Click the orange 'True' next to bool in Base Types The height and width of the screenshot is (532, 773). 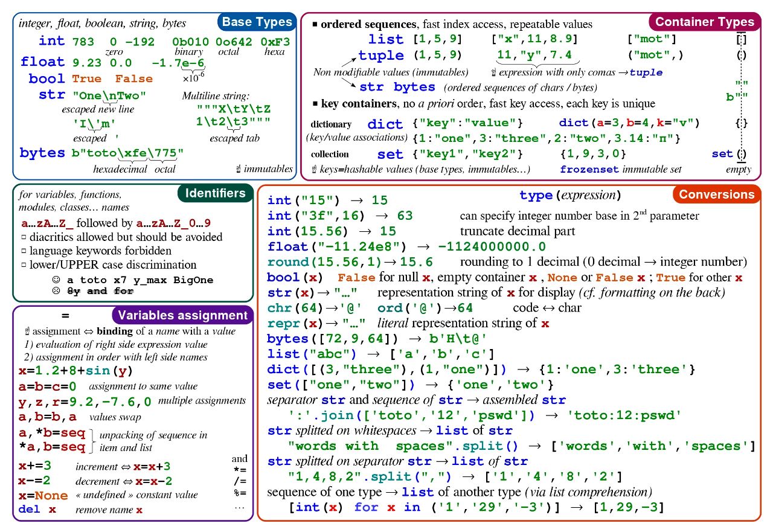coord(87,79)
